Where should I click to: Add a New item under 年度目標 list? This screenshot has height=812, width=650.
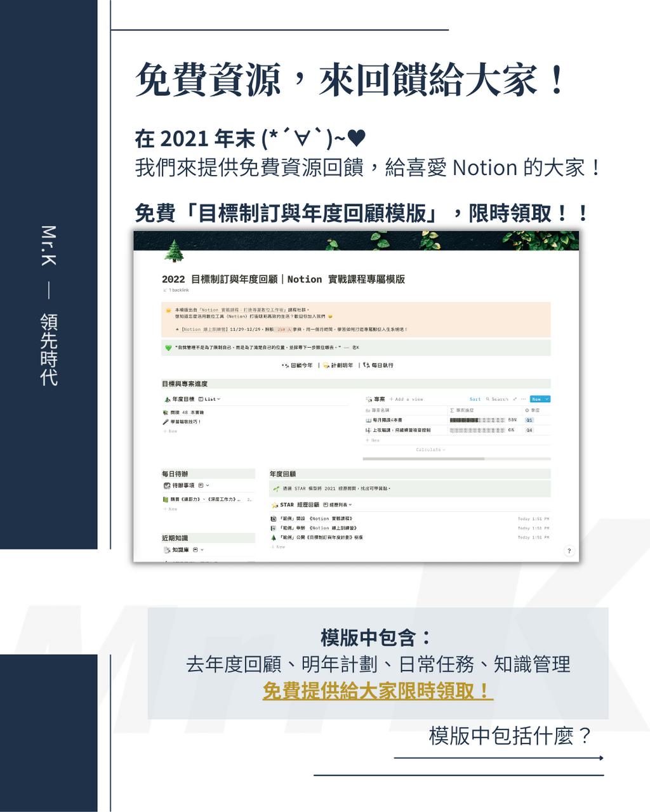[170, 431]
